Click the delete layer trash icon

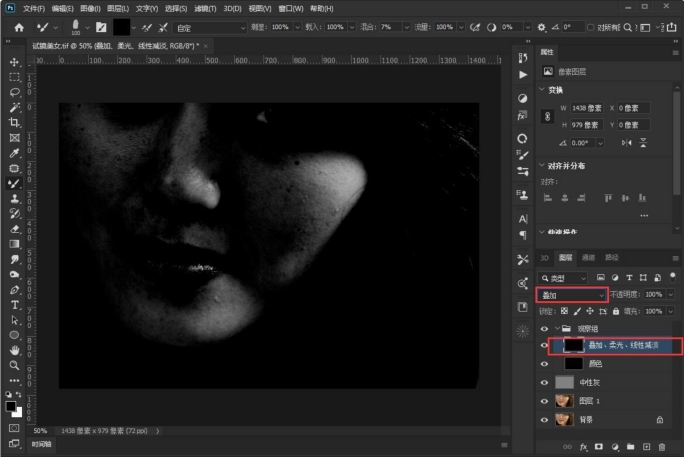click(x=662, y=447)
